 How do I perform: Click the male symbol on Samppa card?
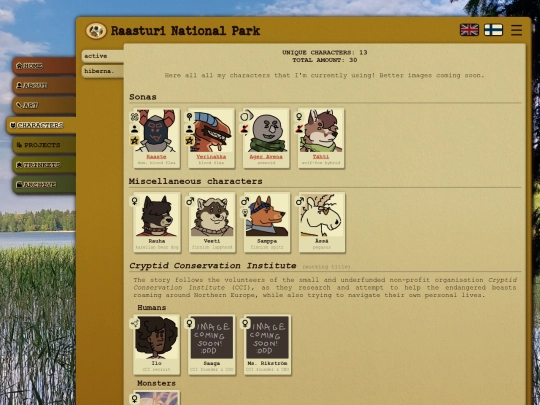click(x=245, y=201)
